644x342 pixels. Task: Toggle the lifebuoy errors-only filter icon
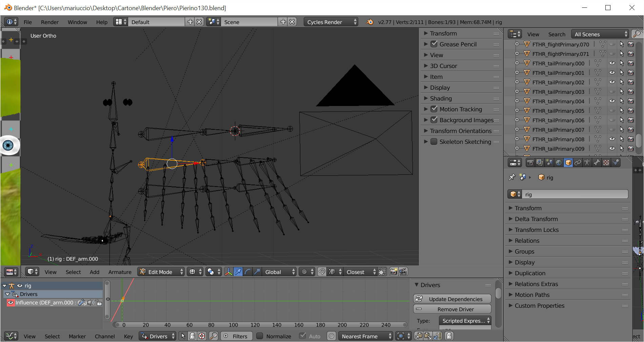click(202, 336)
